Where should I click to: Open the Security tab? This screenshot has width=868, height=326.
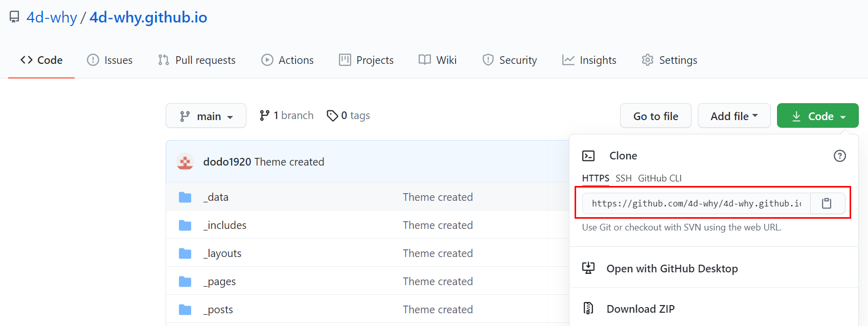pyautogui.click(x=510, y=60)
